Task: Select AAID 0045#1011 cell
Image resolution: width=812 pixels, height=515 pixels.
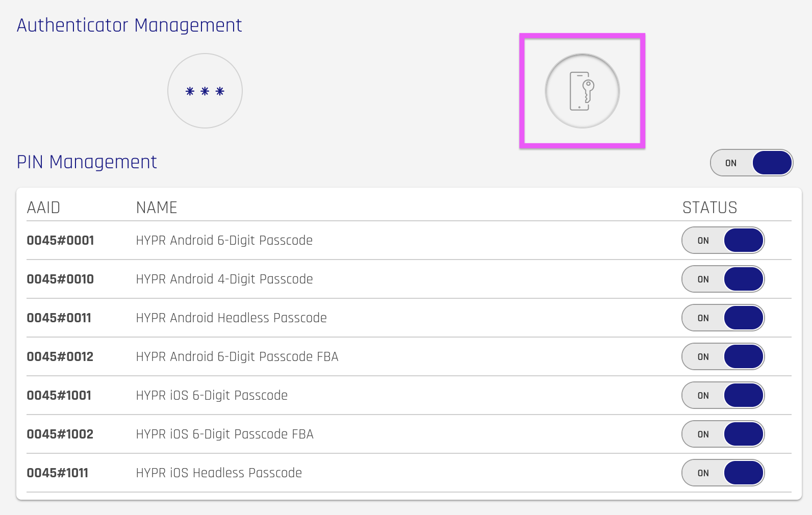Action: pyautogui.click(x=57, y=473)
